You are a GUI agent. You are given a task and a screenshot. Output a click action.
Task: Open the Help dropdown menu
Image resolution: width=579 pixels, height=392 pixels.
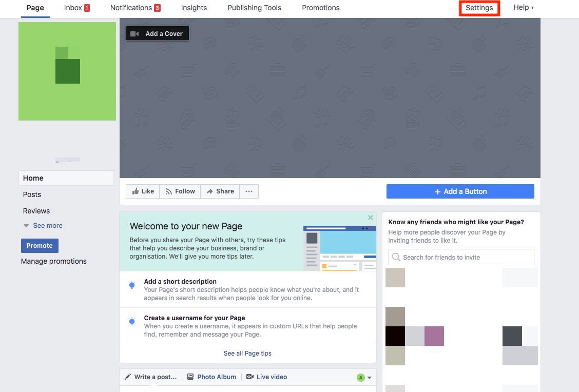point(523,7)
